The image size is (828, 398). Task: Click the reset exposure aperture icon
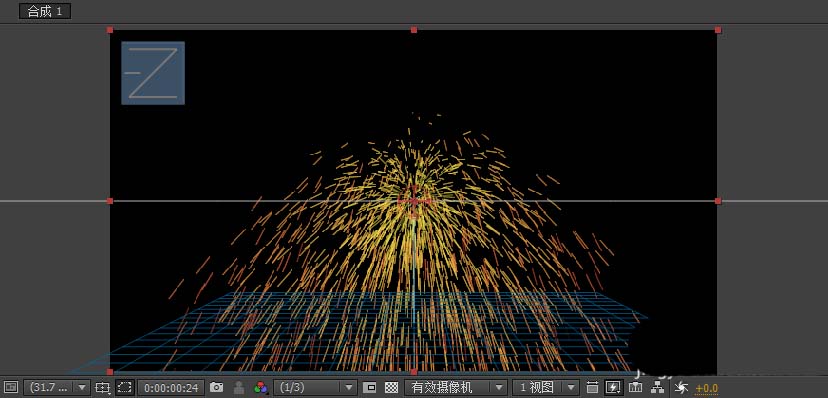click(681, 387)
